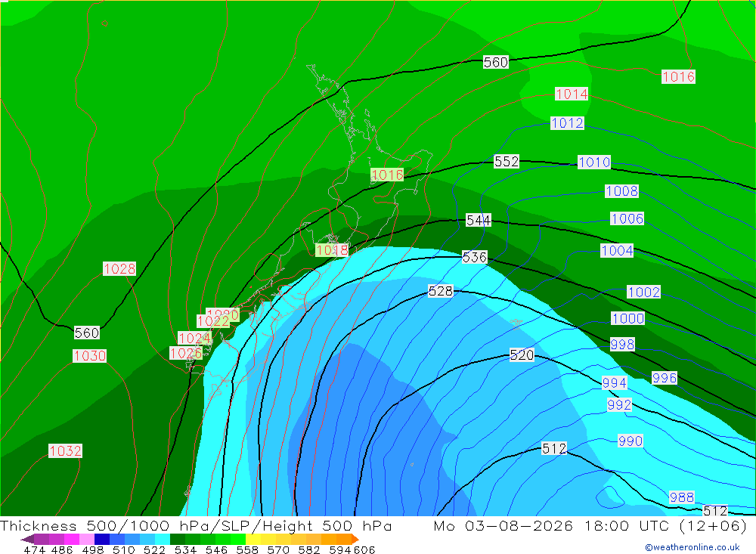This screenshot has height=554, width=756.
Task: Click the black 544 height contour label
Action: point(479,221)
